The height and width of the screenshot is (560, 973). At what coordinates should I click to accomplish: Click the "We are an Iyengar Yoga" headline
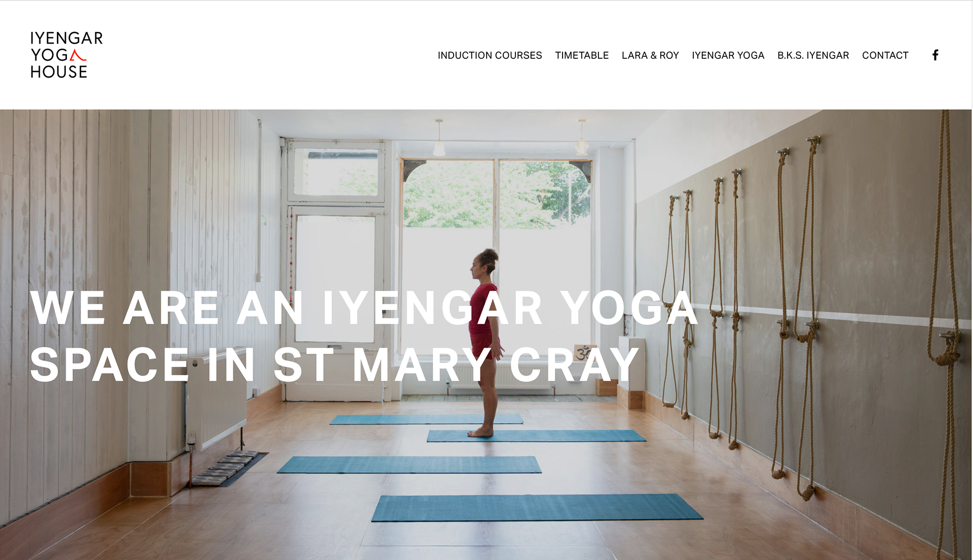pos(364,308)
